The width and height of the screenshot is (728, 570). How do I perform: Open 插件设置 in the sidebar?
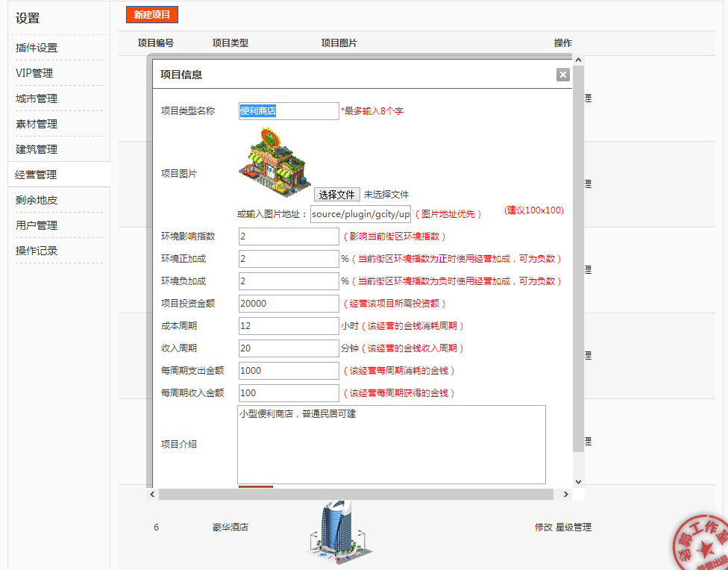[37, 48]
